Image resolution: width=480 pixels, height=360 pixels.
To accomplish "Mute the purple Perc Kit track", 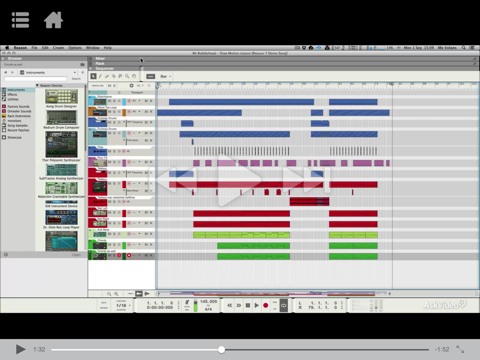I will point(110,162).
